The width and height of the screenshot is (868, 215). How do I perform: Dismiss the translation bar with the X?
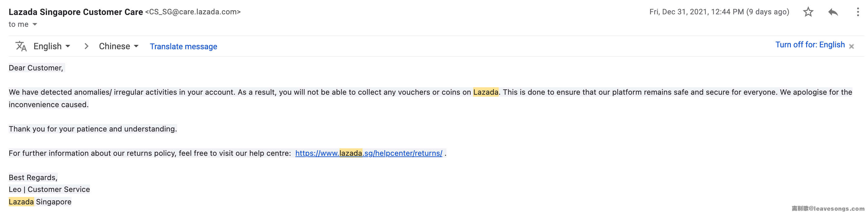tap(852, 46)
